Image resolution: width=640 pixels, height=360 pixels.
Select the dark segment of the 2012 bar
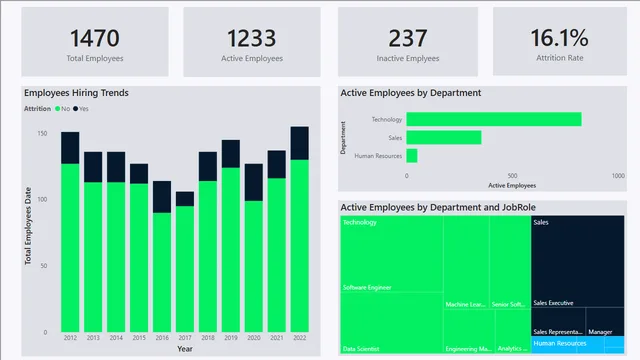click(70, 148)
